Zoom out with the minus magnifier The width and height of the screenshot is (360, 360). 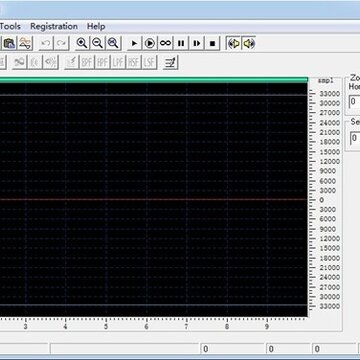pos(98,43)
